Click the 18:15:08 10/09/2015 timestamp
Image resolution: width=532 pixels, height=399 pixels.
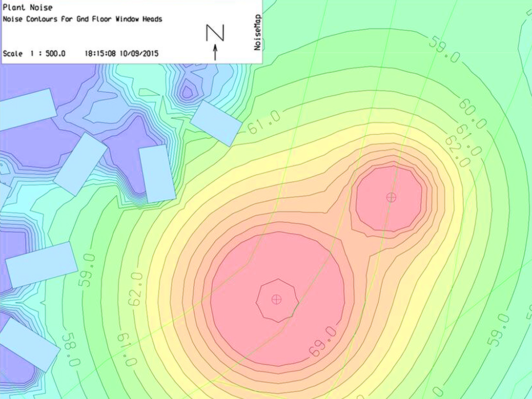click(x=120, y=54)
